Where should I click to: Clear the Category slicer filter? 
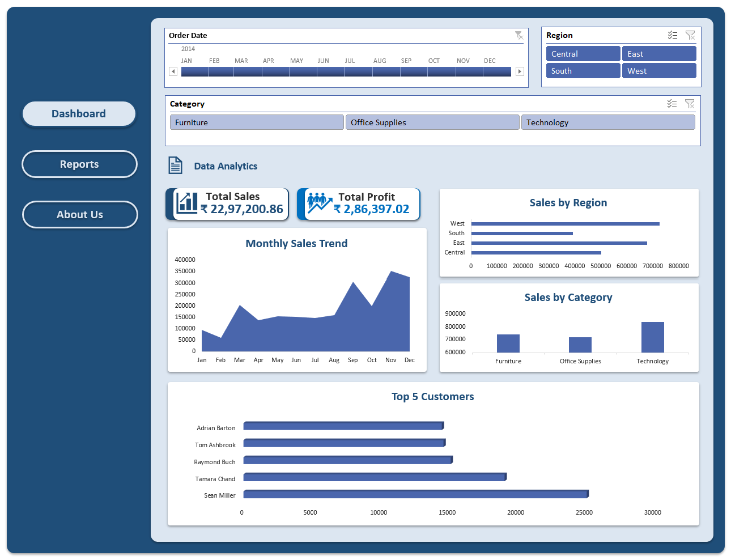[691, 104]
